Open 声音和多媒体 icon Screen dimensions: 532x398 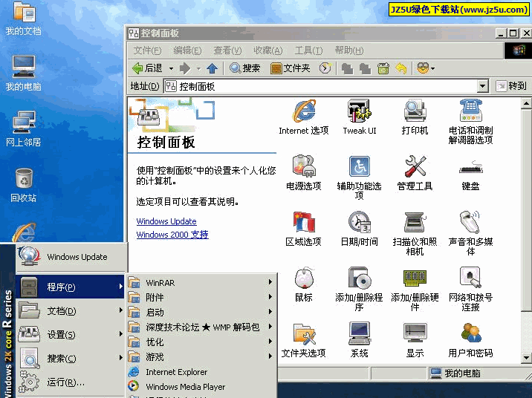pos(470,232)
